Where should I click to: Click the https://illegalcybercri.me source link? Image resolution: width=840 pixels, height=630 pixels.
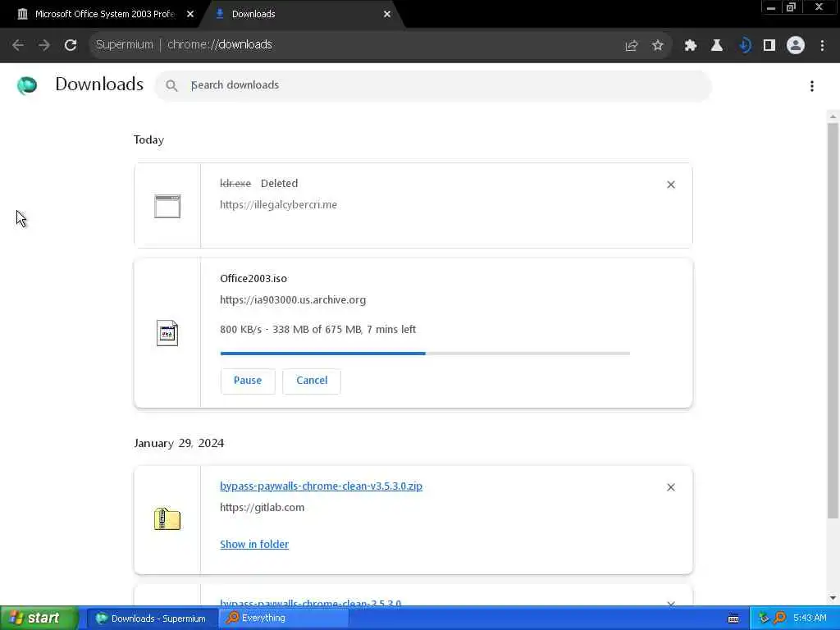point(278,204)
